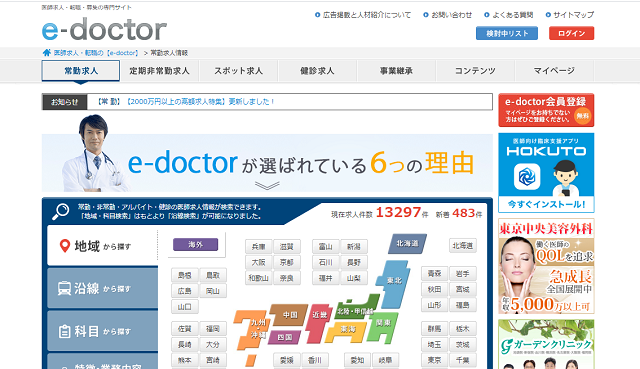Select 石川 prefecture button
640x369 pixels.
(x=325, y=262)
